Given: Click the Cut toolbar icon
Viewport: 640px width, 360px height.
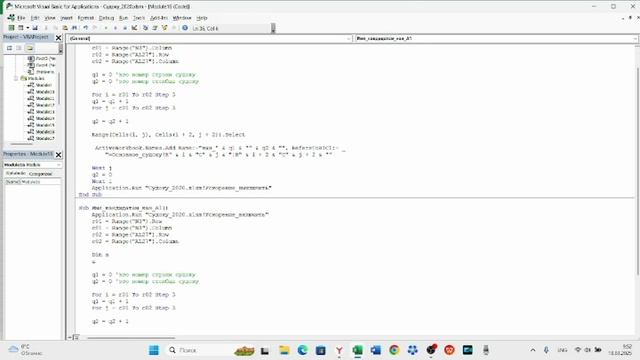Looking at the screenshot, I should (x=46, y=28).
